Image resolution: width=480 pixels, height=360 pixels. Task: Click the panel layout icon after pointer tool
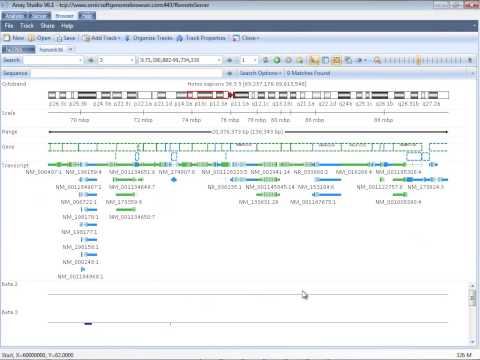point(325,60)
